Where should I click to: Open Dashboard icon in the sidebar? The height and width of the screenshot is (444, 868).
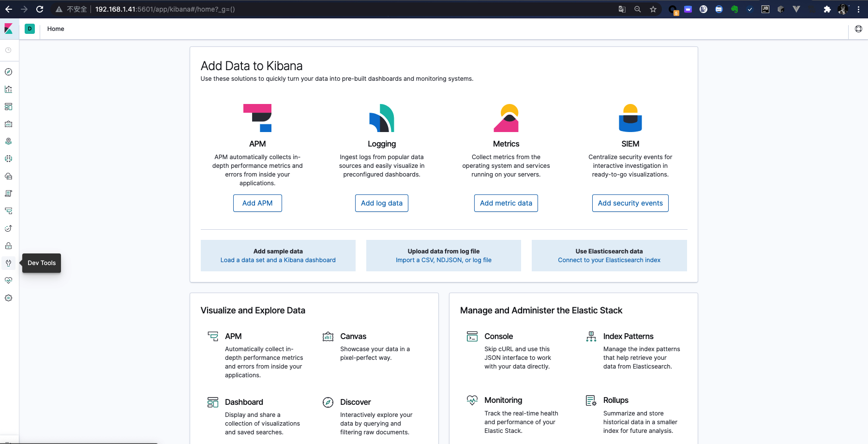pos(8,107)
